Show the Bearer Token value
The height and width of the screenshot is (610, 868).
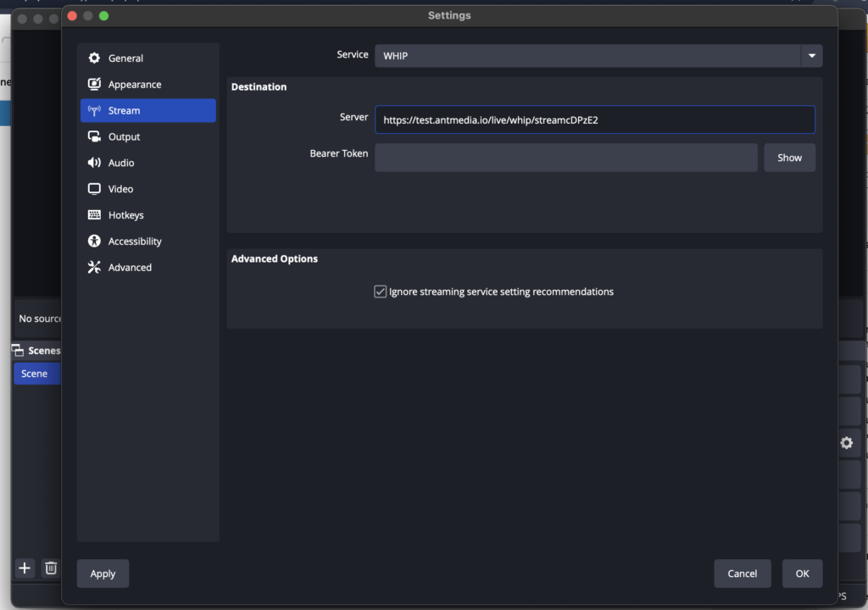[x=789, y=158]
